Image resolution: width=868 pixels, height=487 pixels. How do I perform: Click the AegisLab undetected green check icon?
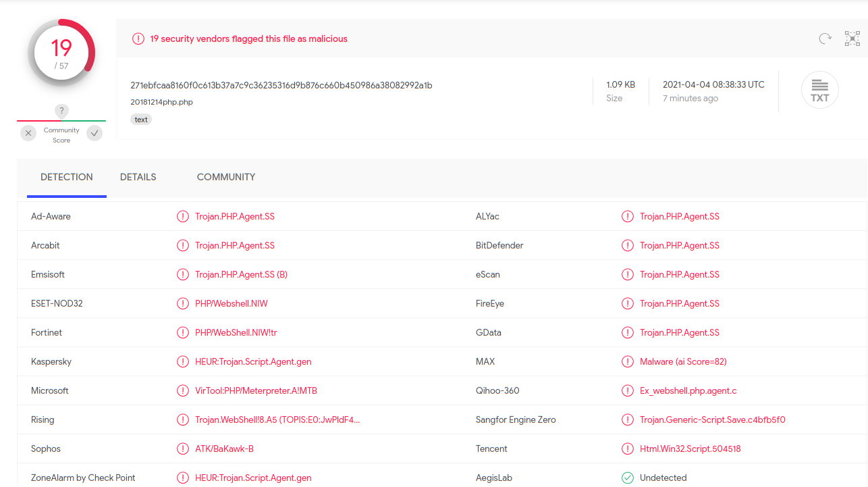click(628, 478)
